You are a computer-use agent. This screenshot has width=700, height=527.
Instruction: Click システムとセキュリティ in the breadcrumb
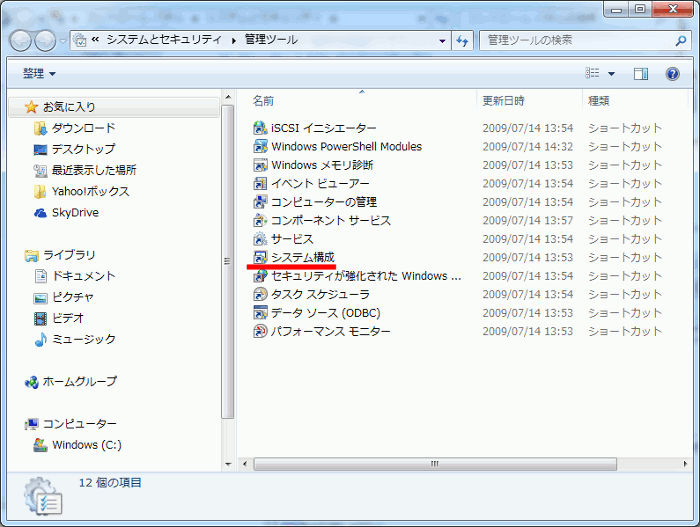164,40
